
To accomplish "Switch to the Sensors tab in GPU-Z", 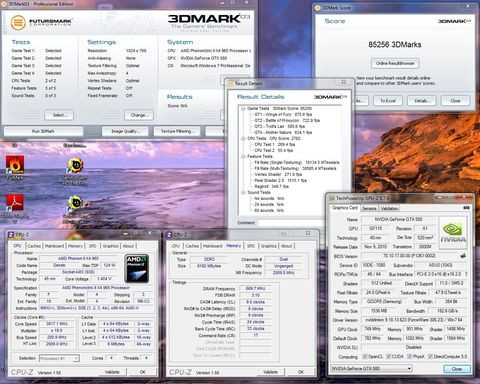I will click(369, 208).
